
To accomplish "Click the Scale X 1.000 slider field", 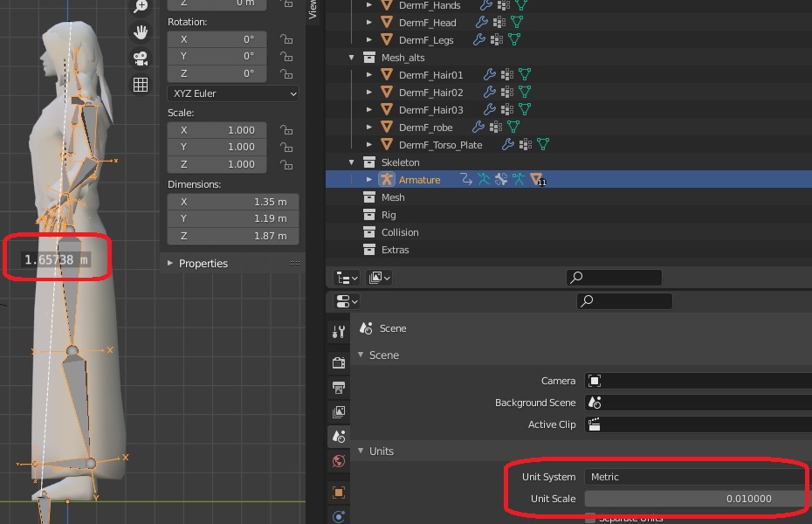I will point(217,130).
